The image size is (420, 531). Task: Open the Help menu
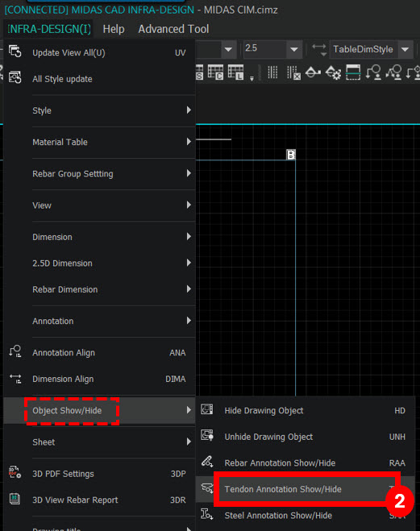114,29
